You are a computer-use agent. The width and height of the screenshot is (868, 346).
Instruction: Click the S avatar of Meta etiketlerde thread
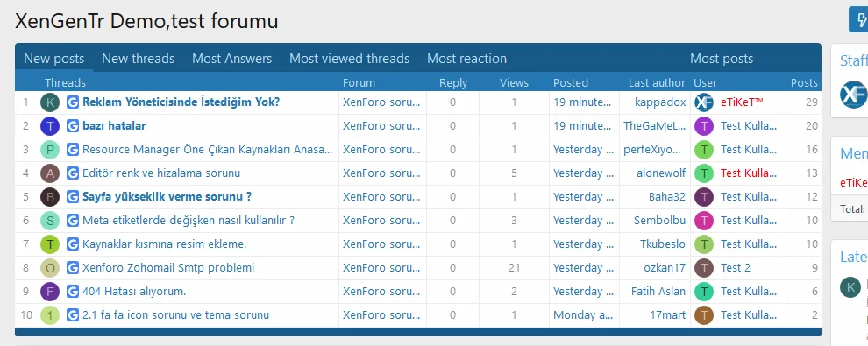tap(50, 221)
